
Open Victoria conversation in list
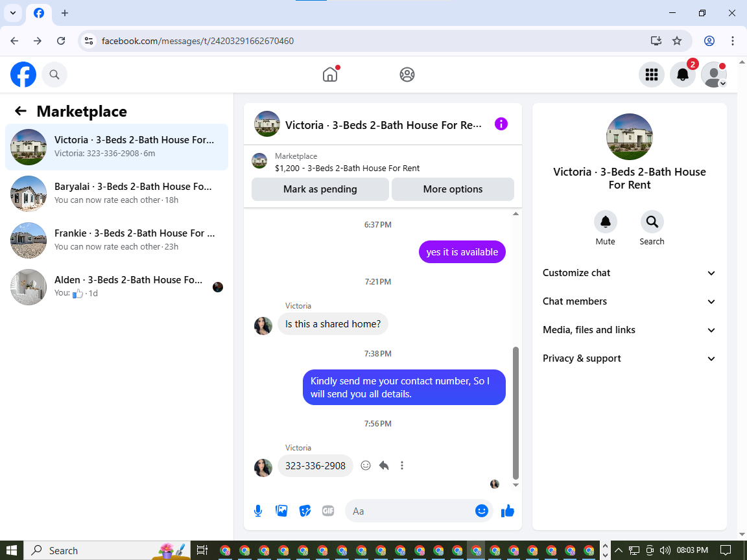117,146
